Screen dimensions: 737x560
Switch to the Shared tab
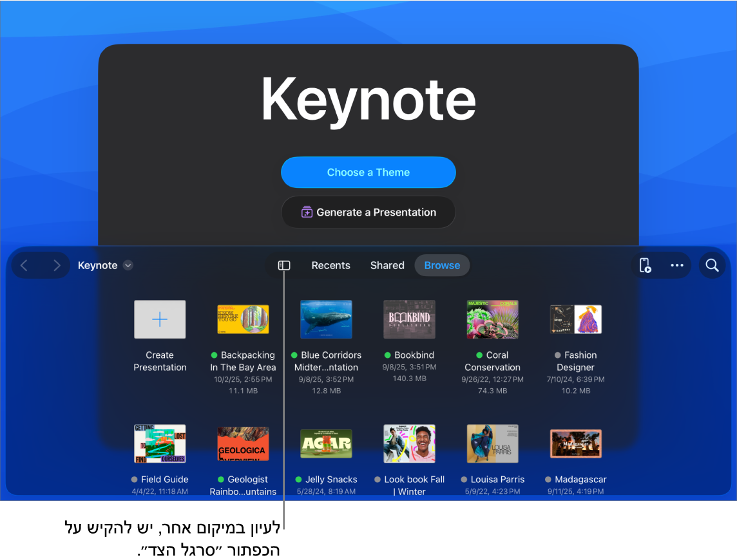[387, 265]
